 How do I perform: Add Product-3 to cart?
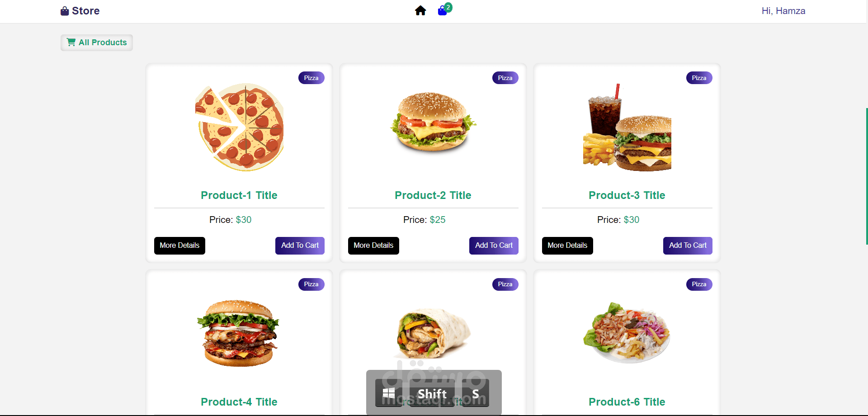click(688, 246)
